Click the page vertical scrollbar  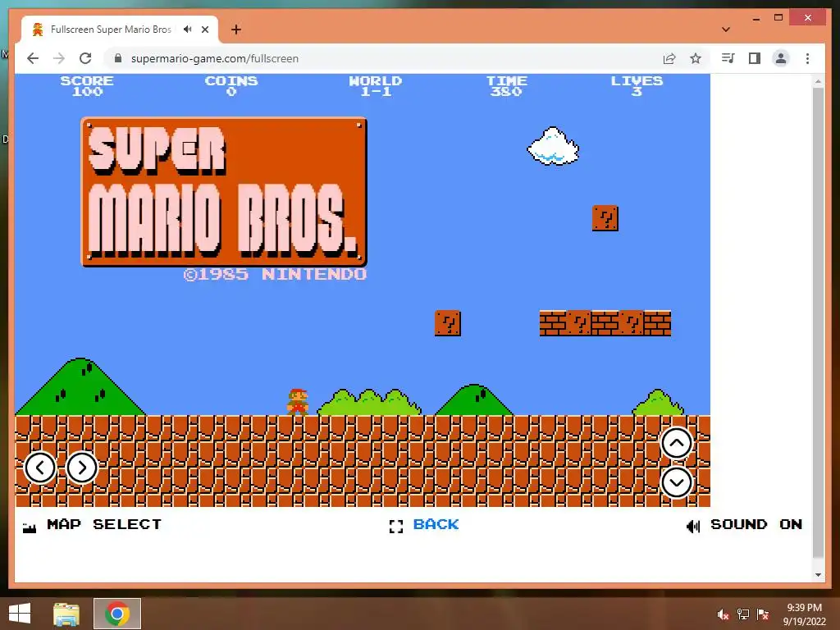818,322
